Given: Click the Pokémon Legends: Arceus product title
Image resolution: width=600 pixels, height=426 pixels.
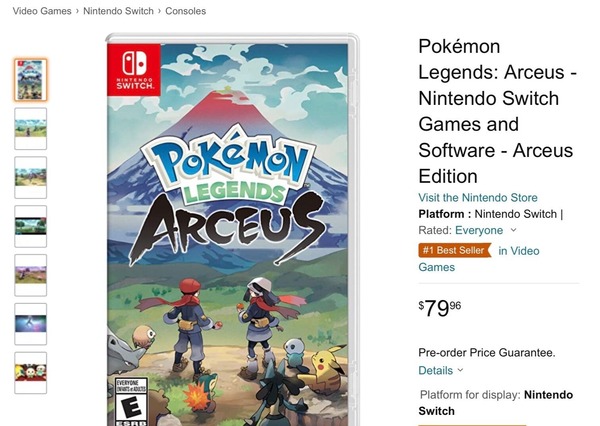Looking at the screenshot, I should pos(495,111).
